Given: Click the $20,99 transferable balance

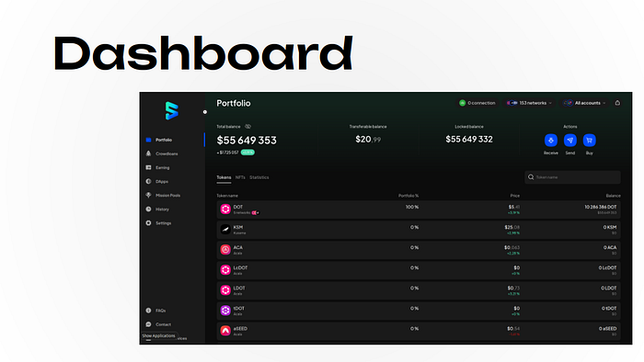Looking at the screenshot, I should point(368,140).
